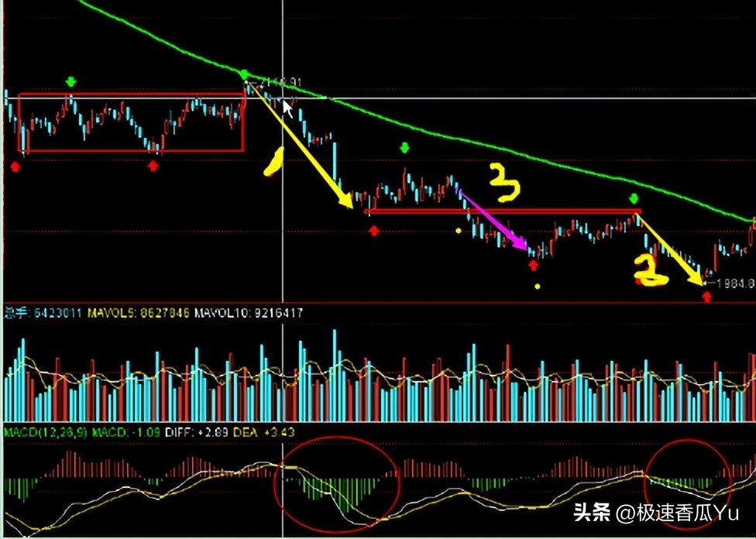
Task: Click the 头条 @极速香瓜Yu watermark
Action: 655,512
